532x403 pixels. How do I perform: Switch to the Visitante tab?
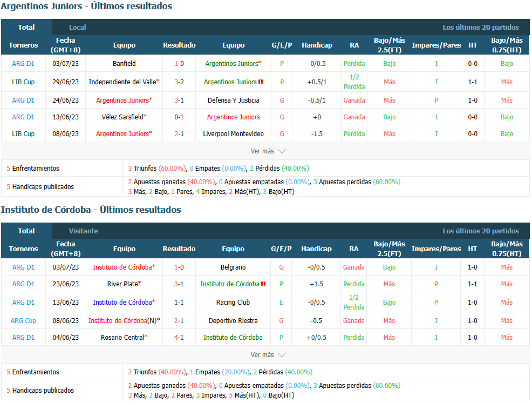pyautogui.click(x=84, y=231)
